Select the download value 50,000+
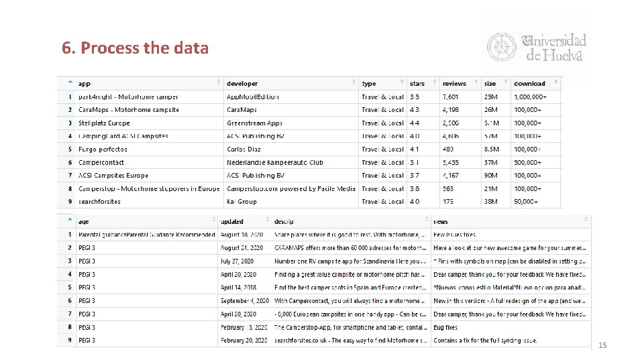Image resolution: width=644 pixels, height=362 pixels. click(526, 202)
